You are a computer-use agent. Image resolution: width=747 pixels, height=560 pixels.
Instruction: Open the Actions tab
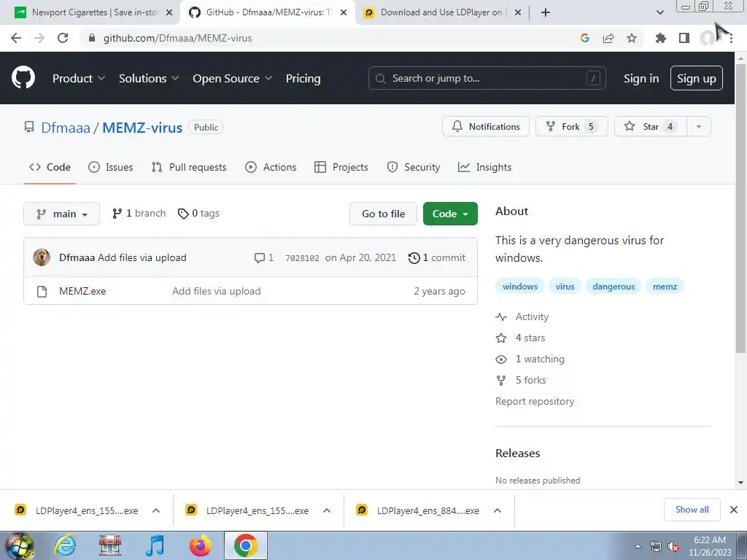pyautogui.click(x=271, y=167)
